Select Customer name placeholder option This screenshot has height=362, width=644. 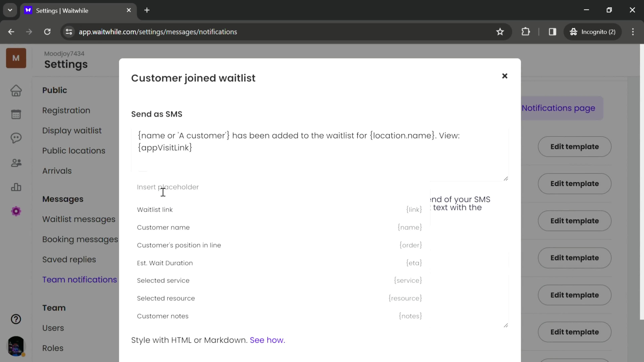(280, 227)
